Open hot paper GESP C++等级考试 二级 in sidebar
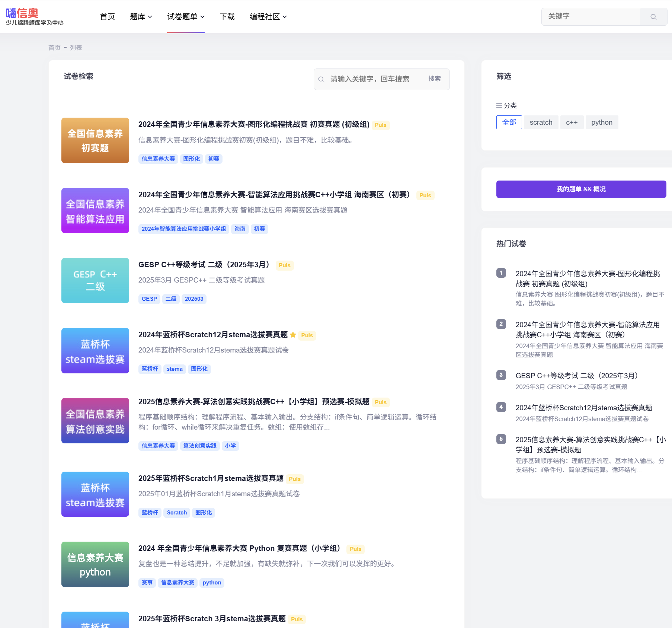This screenshot has height=628, width=672. tap(578, 376)
